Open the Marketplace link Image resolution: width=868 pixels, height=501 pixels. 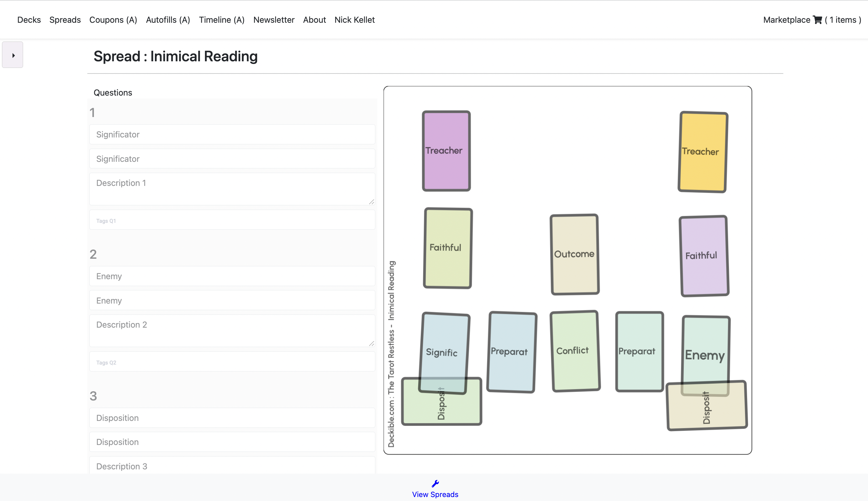coord(787,20)
